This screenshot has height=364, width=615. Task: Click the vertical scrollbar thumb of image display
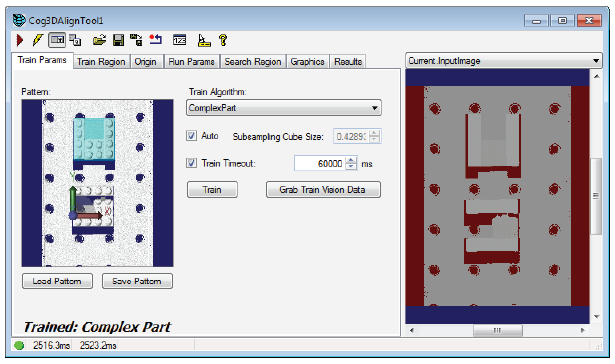point(596,196)
